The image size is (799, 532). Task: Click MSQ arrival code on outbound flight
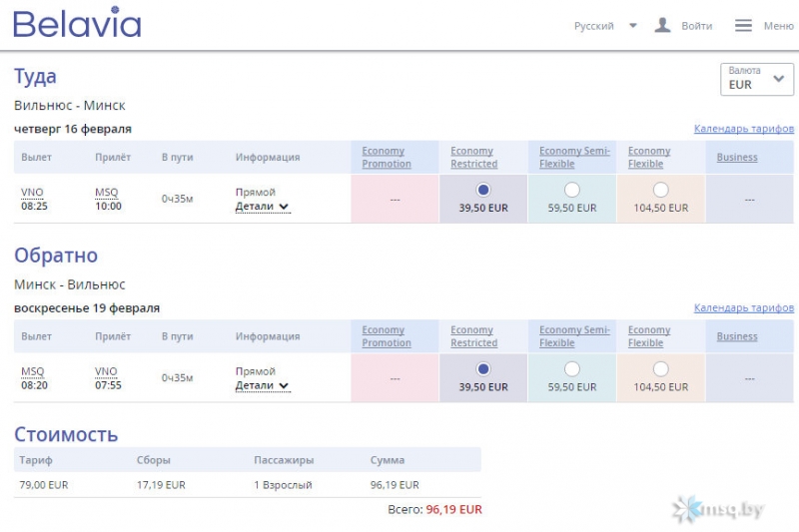click(107, 193)
